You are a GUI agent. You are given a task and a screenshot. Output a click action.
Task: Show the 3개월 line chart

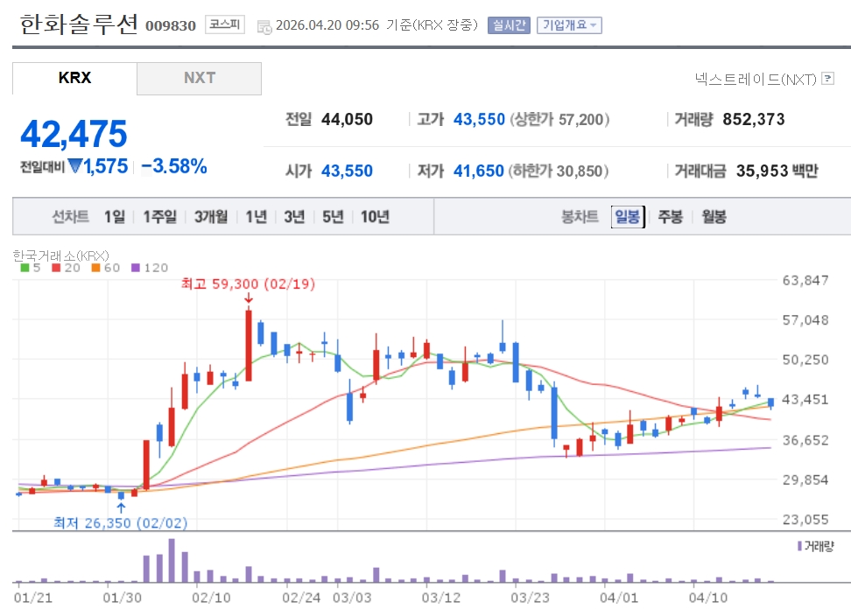click(x=211, y=217)
